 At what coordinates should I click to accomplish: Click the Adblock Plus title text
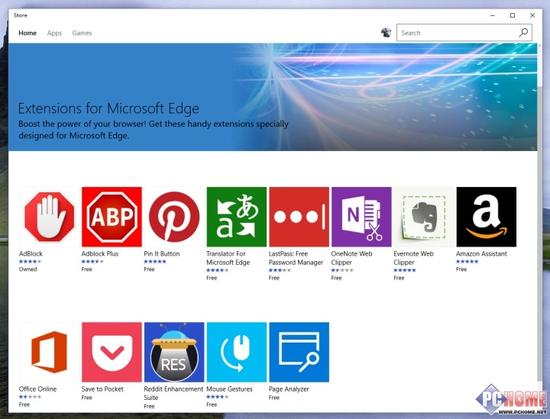click(100, 254)
